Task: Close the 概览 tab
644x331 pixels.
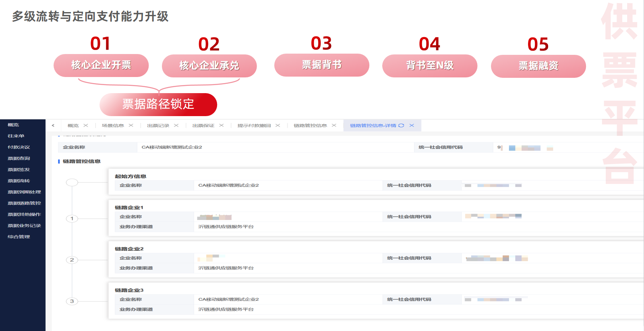Action: [x=86, y=125]
